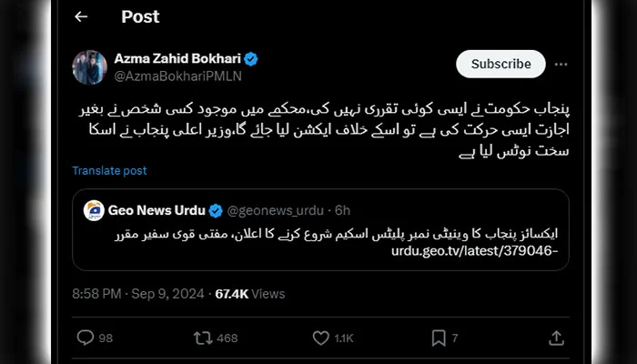
Task: Click the reply speech bubble icon
Action: coord(86,338)
